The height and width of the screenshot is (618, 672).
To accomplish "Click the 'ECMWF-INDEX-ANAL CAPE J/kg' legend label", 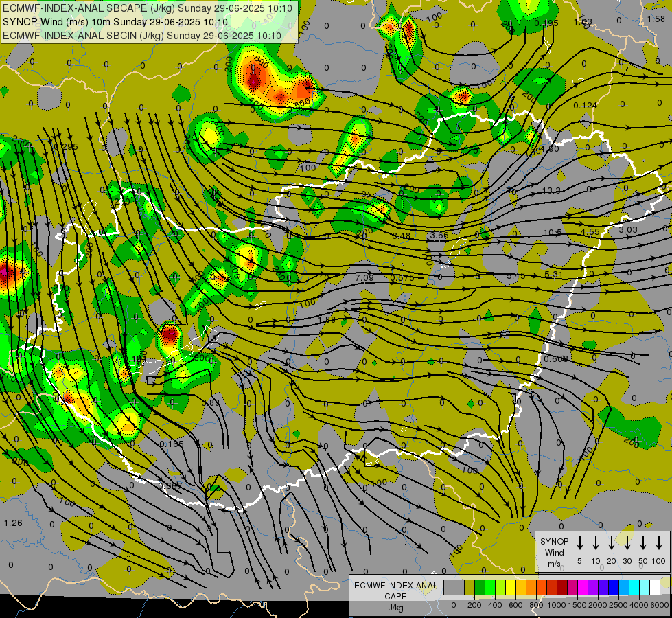I will click(x=395, y=596).
